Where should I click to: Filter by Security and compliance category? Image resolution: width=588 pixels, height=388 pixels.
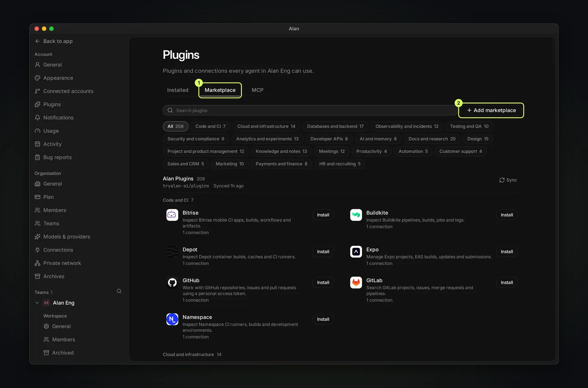(196, 139)
